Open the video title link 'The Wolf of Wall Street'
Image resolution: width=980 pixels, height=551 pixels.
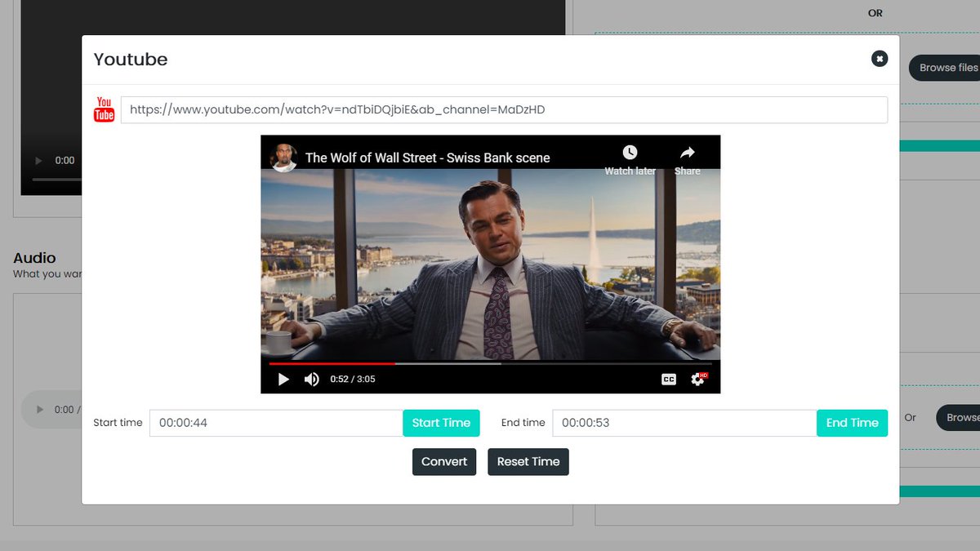428,158
